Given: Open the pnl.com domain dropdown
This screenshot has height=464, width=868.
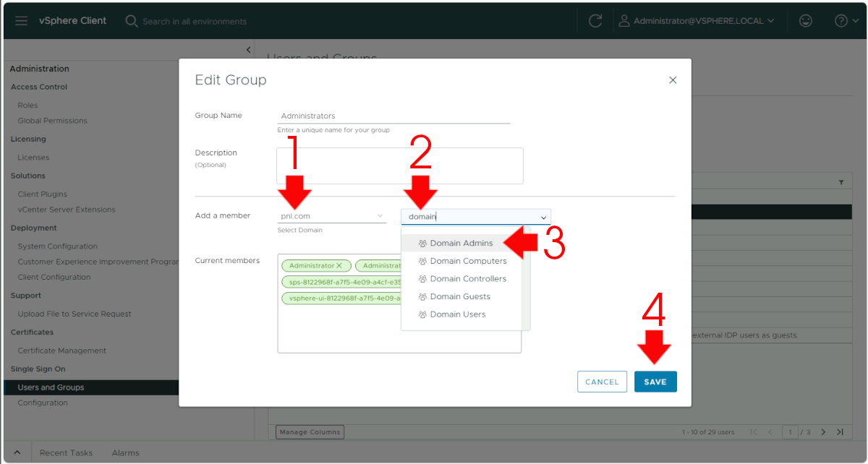Looking at the screenshot, I should 332,216.
